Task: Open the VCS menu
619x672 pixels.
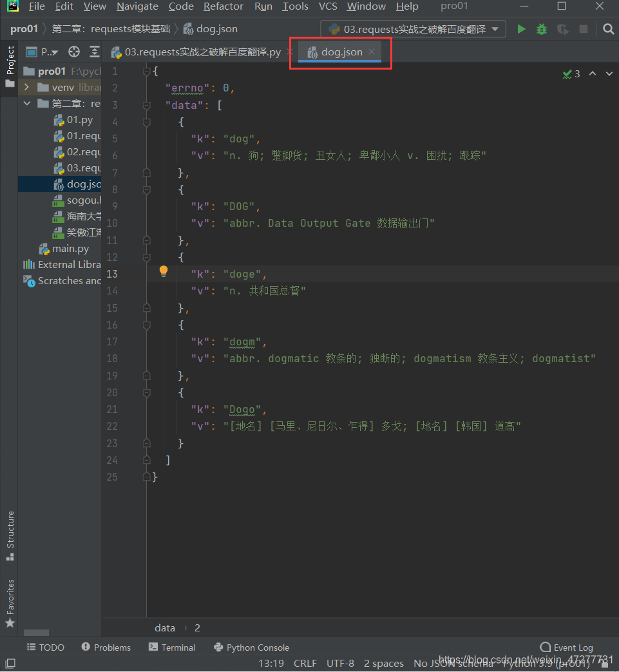Action: (328, 6)
